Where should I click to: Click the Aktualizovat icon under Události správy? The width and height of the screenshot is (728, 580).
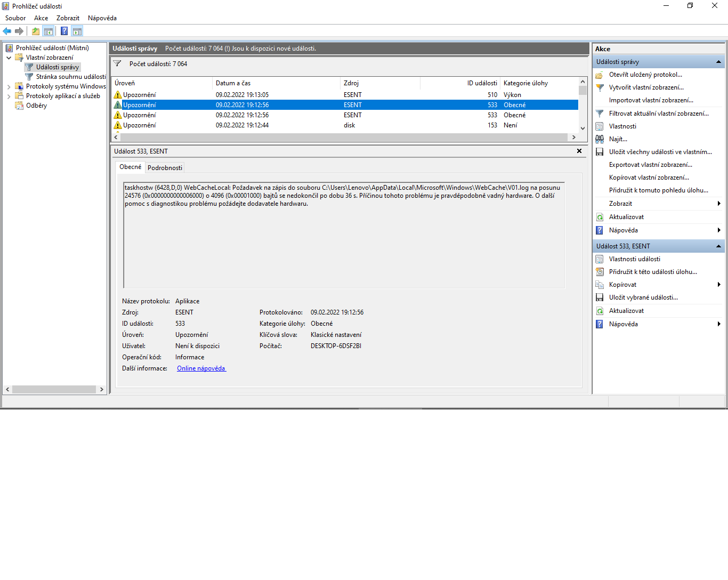click(x=600, y=217)
